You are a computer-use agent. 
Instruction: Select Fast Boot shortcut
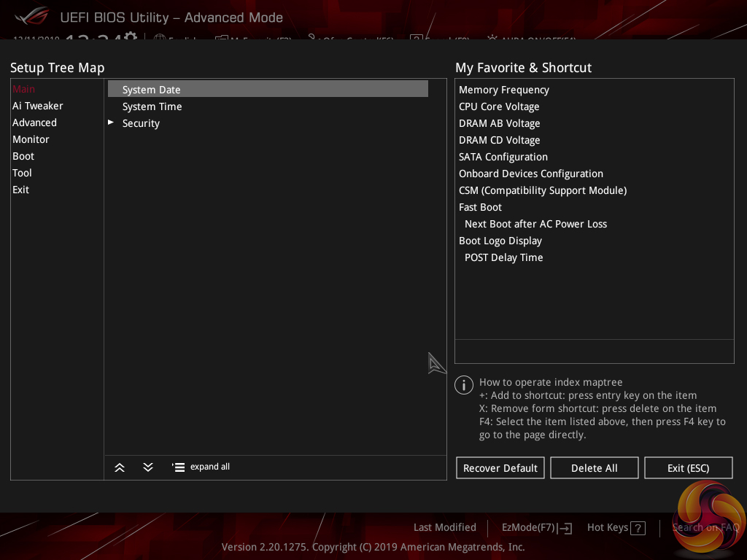480,207
